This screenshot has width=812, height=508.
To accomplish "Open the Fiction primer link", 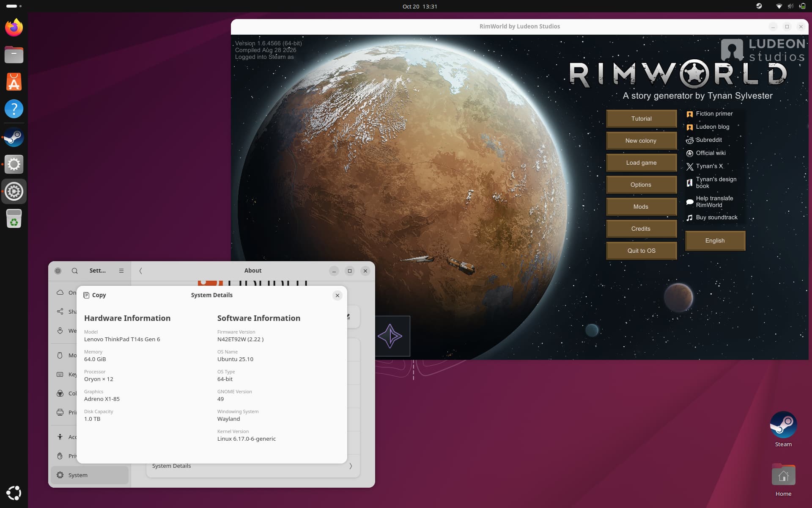I will pyautogui.click(x=714, y=113).
